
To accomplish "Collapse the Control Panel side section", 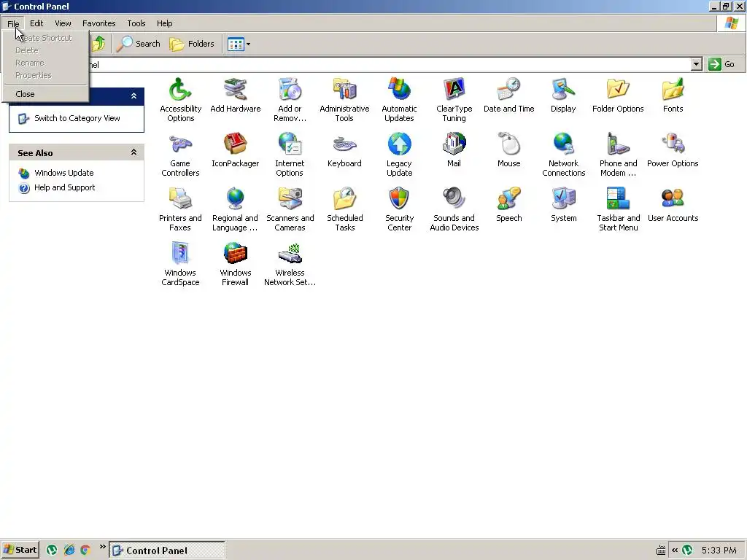I will coord(134,96).
